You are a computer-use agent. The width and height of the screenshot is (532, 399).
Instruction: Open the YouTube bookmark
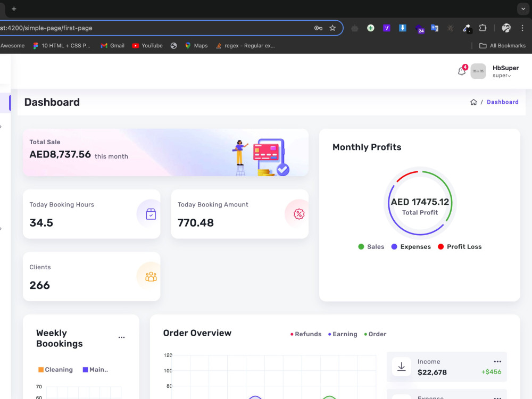click(147, 45)
